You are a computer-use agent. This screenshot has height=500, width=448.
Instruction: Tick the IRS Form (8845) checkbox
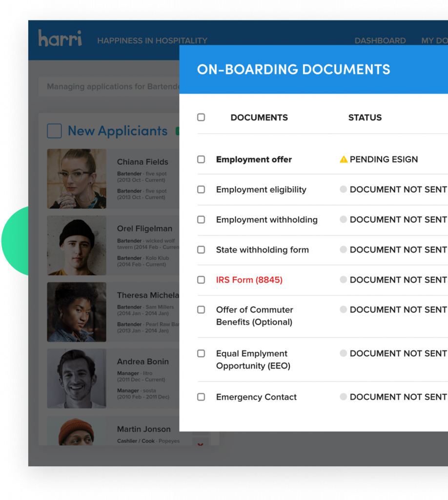[201, 280]
